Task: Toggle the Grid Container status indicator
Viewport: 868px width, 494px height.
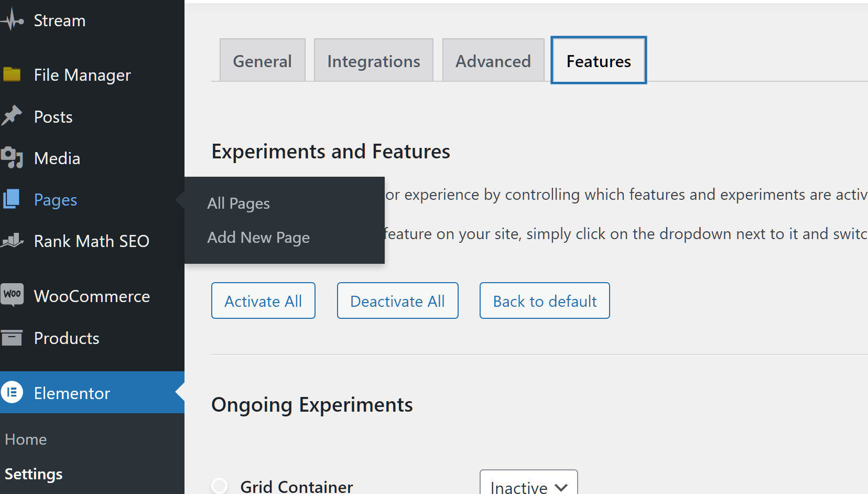Action: point(220,486)
